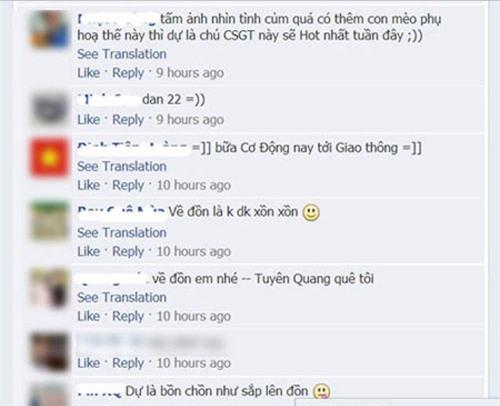Image resolution: width=500 pixels, height=406 pixels.
Task: Click the avatar beside the 'Tuyên Quang quê tôi' comment
Action: (49, 287)
